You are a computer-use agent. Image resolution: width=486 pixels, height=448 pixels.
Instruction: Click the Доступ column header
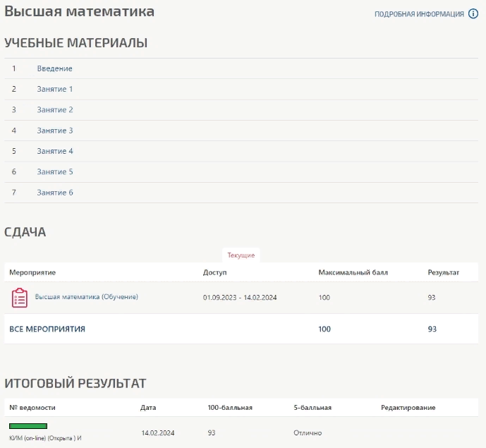tap(215, 272)
